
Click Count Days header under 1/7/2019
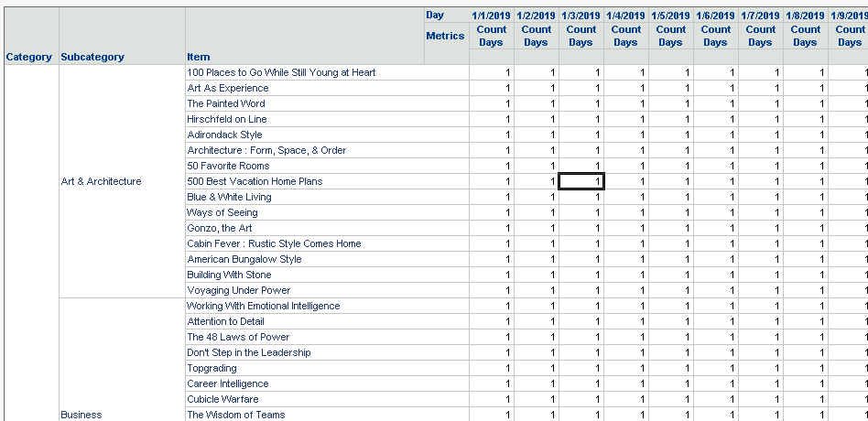pos(760,36)
